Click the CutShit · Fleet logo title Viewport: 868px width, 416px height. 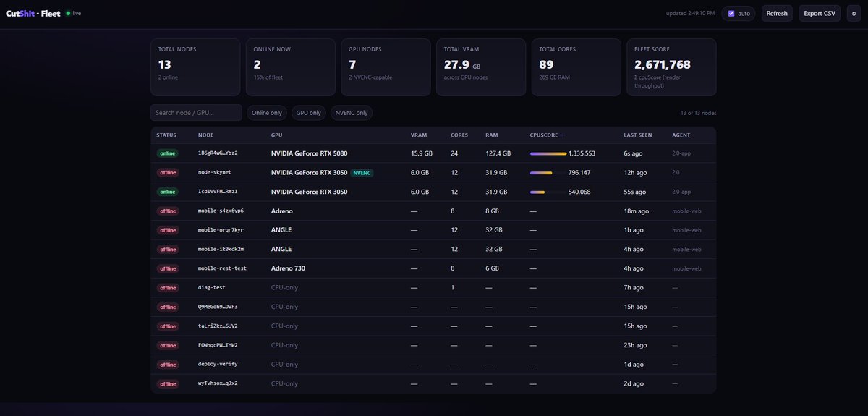pos(33,13)
